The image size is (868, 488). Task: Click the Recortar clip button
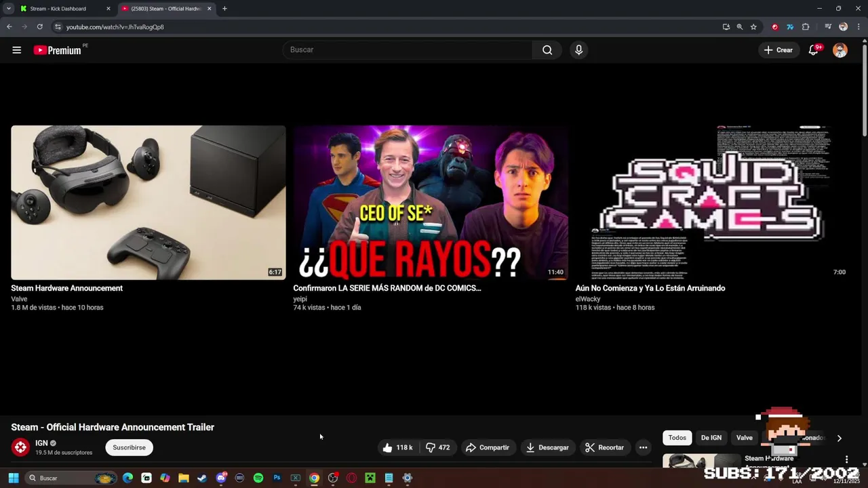[604, 447]
